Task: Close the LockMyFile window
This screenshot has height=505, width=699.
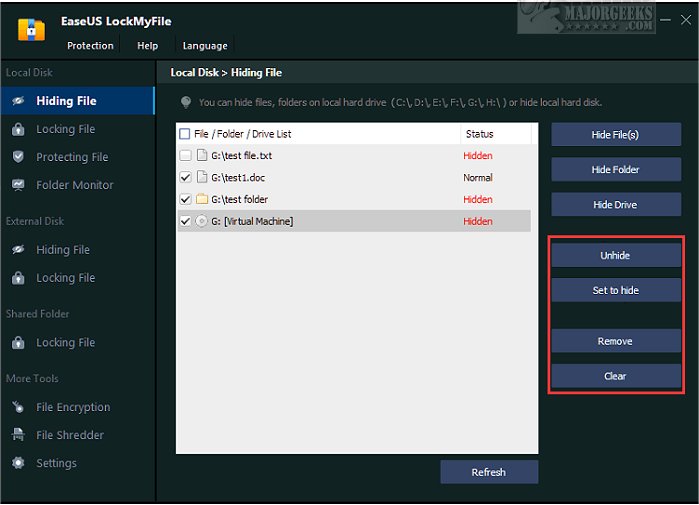Action: pos(686,20)
